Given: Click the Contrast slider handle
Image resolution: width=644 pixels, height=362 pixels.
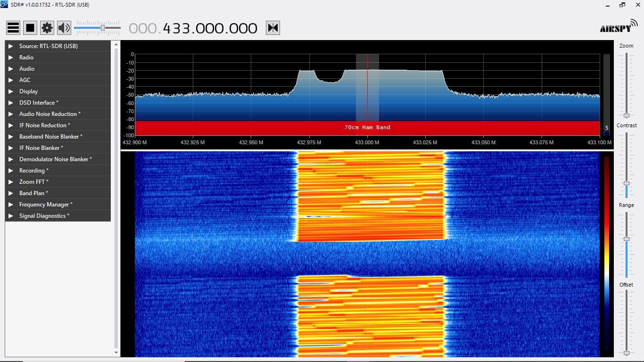Looking at the screenshot, I should point(627,184).
